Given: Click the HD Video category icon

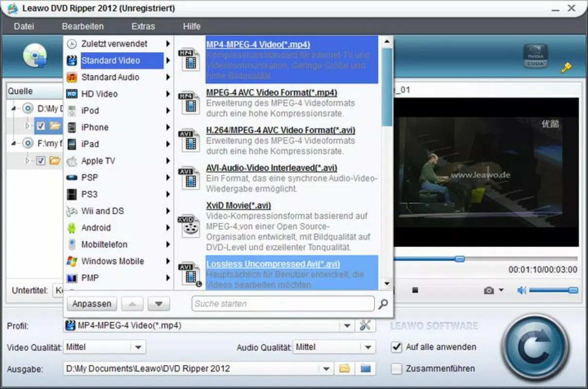Looking at the screenshot, I should [72, 94].
